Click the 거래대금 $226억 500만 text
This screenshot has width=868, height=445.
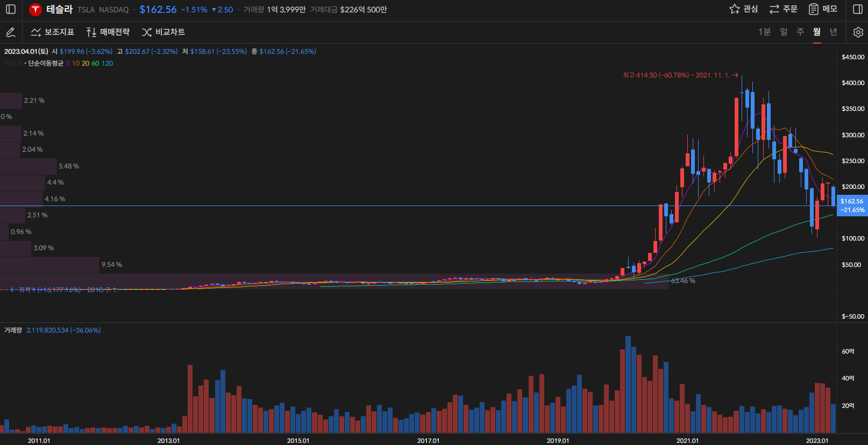348,10
